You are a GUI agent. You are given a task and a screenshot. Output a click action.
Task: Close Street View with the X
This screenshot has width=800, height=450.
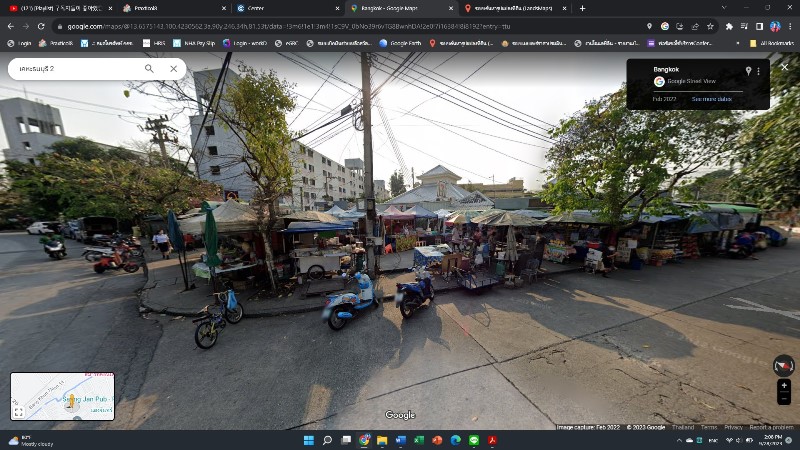(785, 67)
